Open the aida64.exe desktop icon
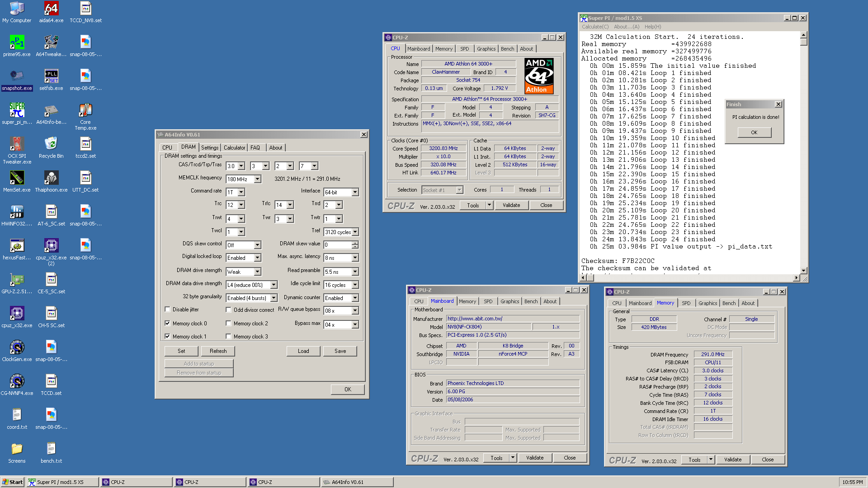 click(x=51, y=12)
